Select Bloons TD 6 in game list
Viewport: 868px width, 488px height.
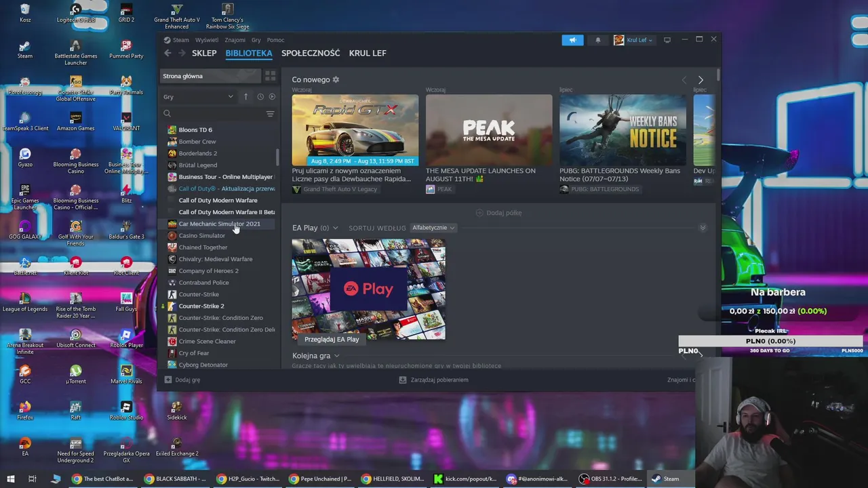tap(195, 130)
